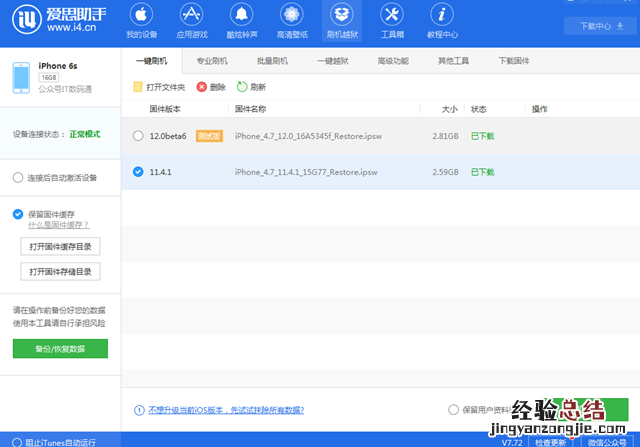Click iPhone_4.7_12.0_16A5345f_Restore.ipsw file name
The height and width of the screenshot is (447, 640).
(308, 136)
